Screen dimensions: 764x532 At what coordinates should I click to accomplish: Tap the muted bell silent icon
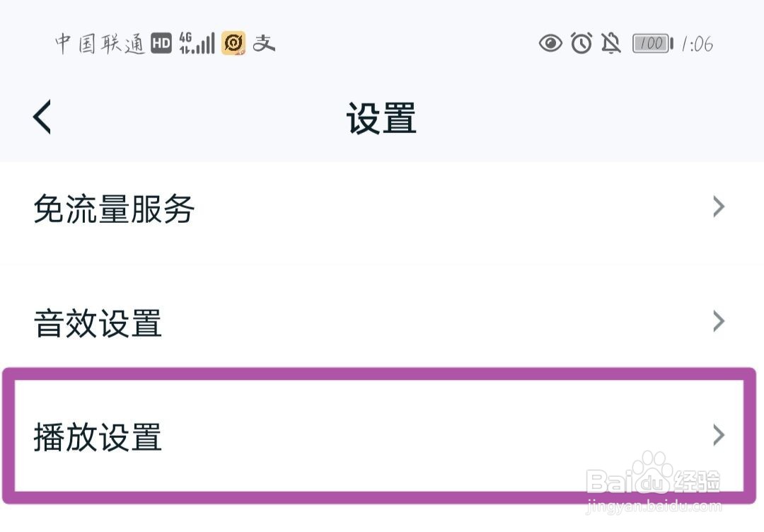pyautogui.click(x=611, y=44)
